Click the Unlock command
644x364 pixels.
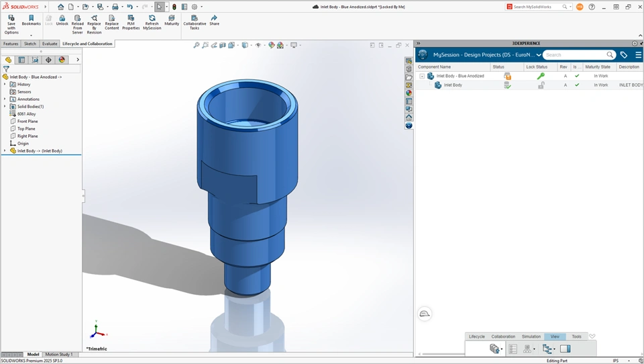[62, 21]
